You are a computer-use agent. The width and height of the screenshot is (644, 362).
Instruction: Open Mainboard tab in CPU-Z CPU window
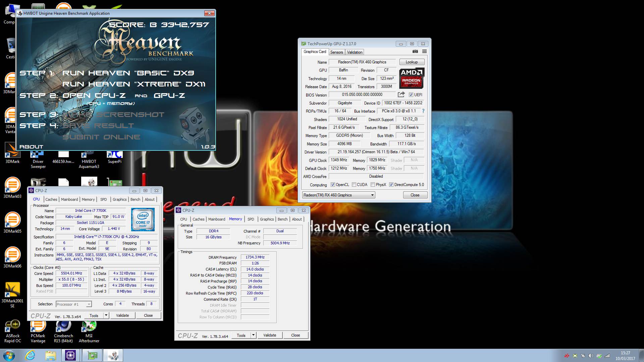pos(69,199)
